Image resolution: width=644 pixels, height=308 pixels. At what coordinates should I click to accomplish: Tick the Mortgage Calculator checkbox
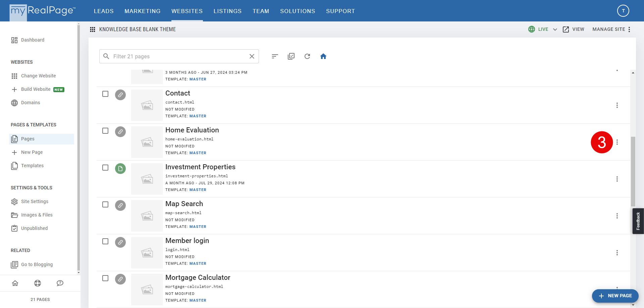105,278
